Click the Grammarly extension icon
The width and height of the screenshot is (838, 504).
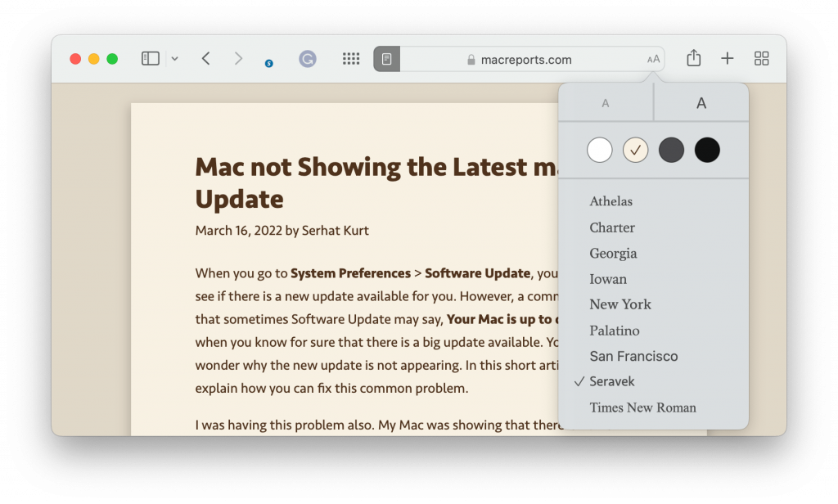click(308, 59)
